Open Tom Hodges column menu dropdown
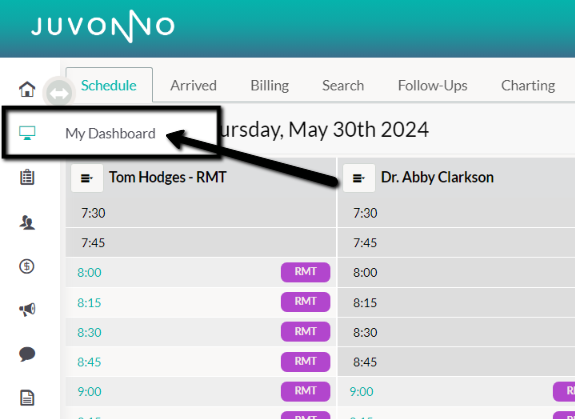Screen dimensions: 575x419 (87, 178)
